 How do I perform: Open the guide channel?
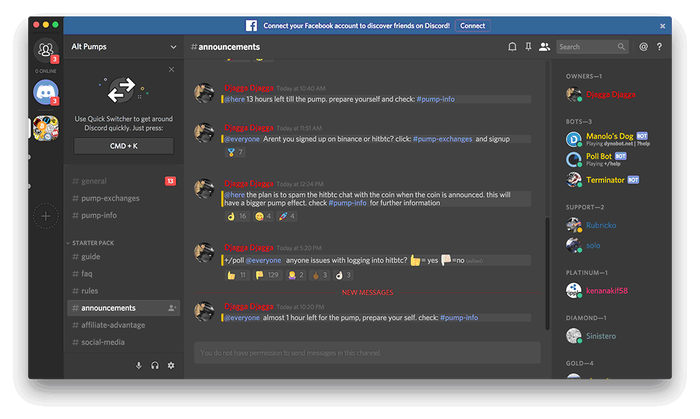(123, 257)
